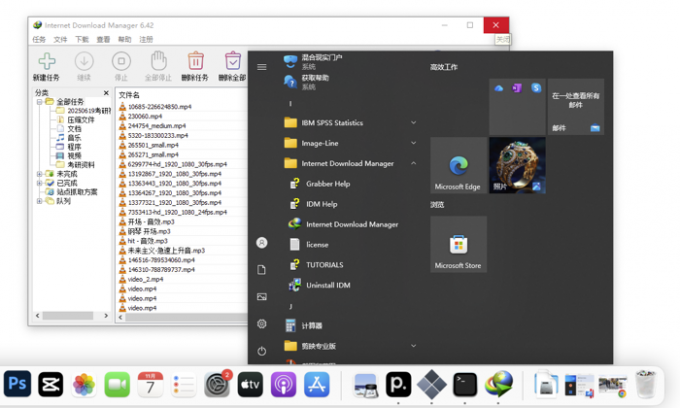Open the App Store from the Dock
Screen dimensions: 680x408
317,384
